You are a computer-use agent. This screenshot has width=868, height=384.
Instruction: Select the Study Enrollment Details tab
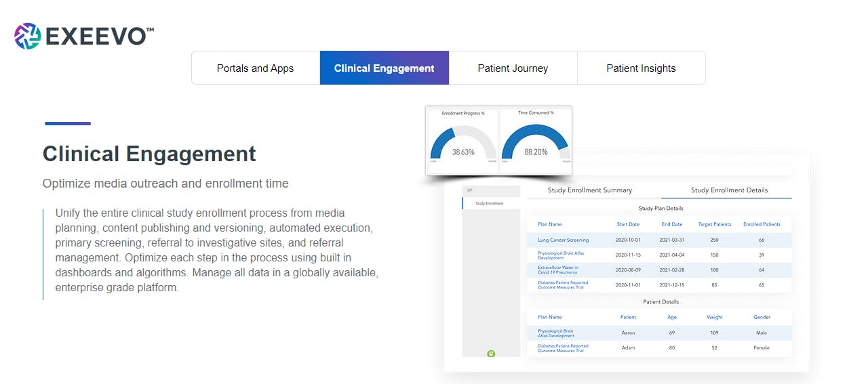click(729, 190)
